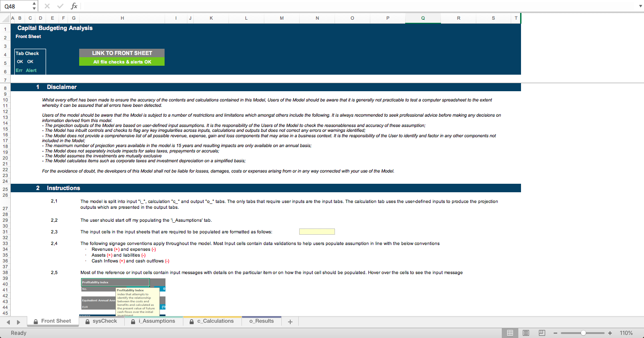Switch to Page Layout view icon
The image size is (644, 338).
(526, 333)
